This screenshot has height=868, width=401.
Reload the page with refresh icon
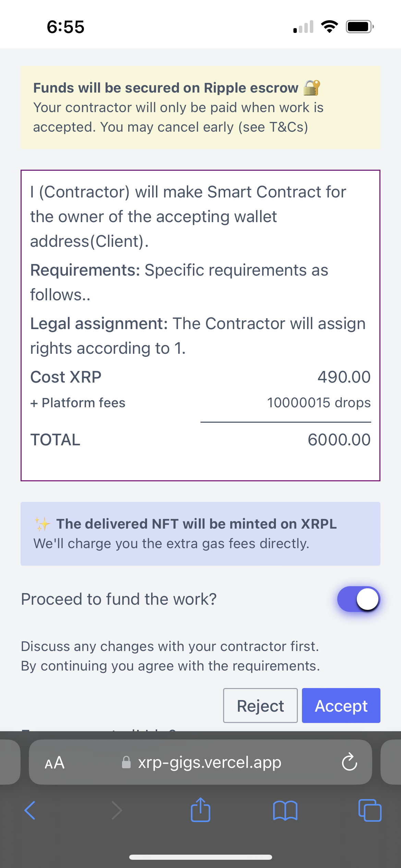coord(350,762)
